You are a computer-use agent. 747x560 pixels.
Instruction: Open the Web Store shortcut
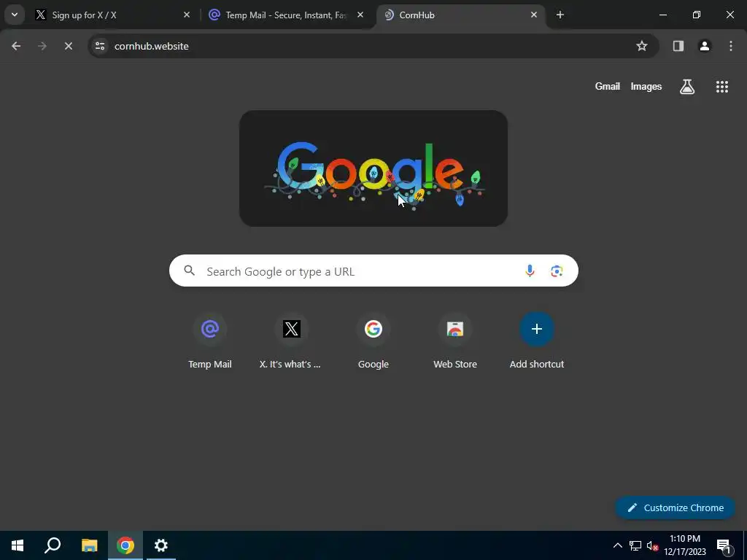(x=455, y=341)
